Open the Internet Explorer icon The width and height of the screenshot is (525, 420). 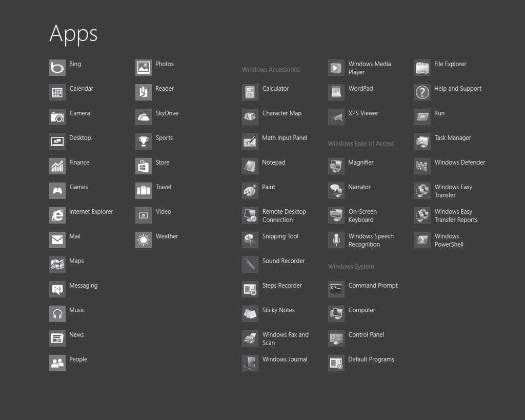57,215
